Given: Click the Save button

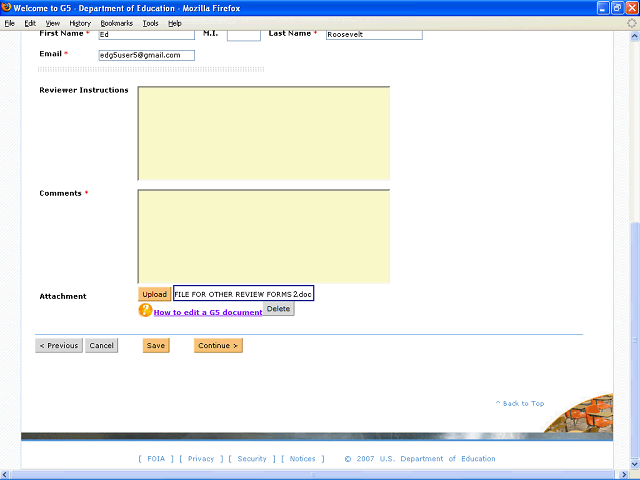Looking at the screenshot, I should tap(156, 345).
